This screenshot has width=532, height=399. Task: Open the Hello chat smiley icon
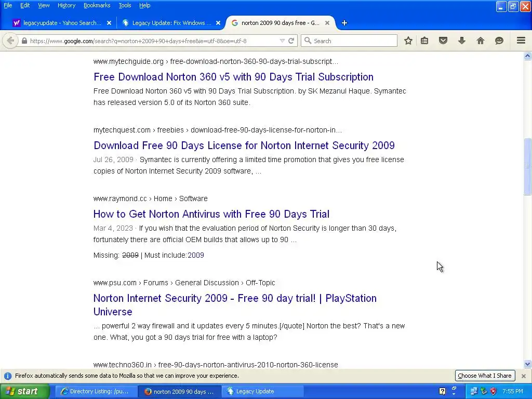coord(499,41)
